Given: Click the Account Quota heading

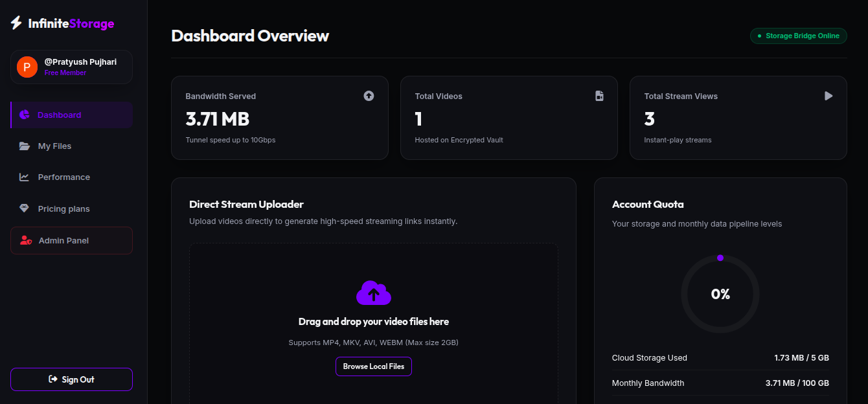Looking at the screenshot, I should click(648, 204).
